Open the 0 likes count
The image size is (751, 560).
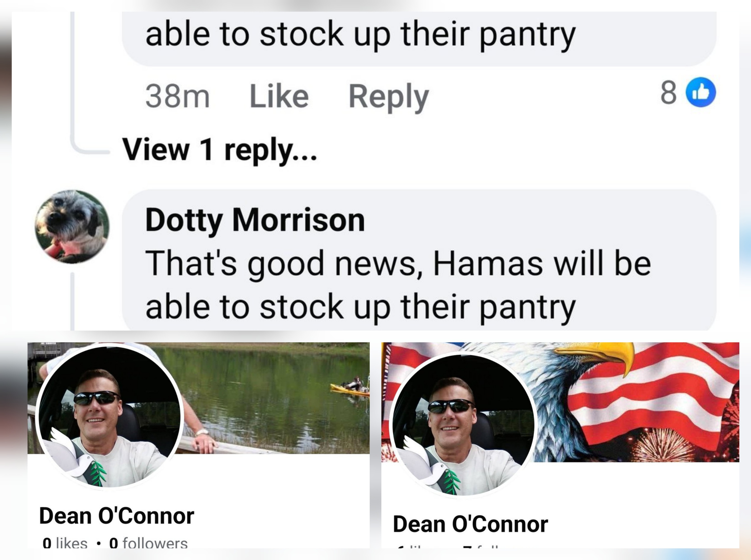(x=65, y=542)
